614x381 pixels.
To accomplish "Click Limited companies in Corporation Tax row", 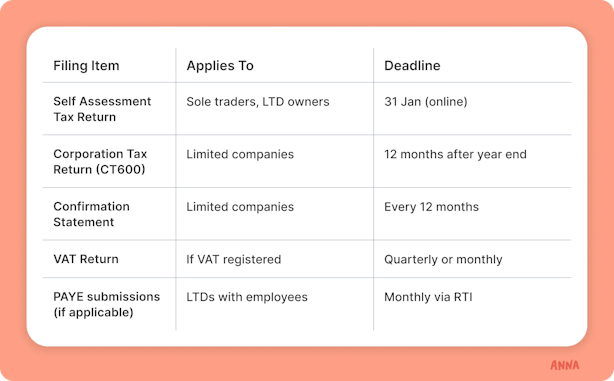I will 240,154.
